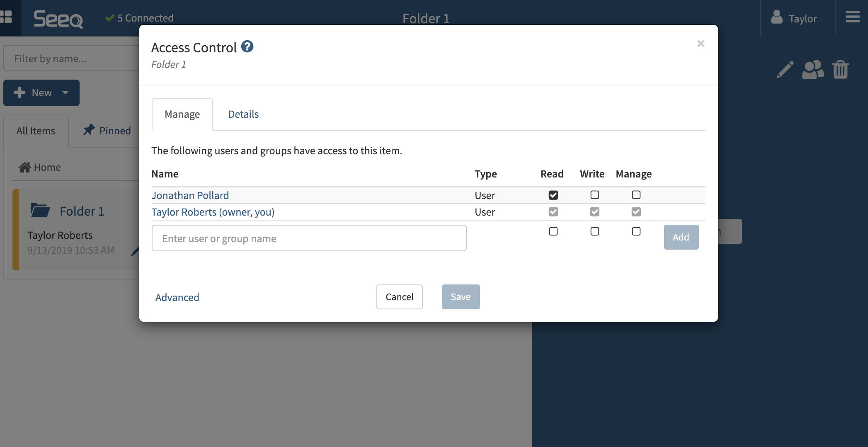Open access control via the users icon
The image size is (868, 447).
coord(812,70)
